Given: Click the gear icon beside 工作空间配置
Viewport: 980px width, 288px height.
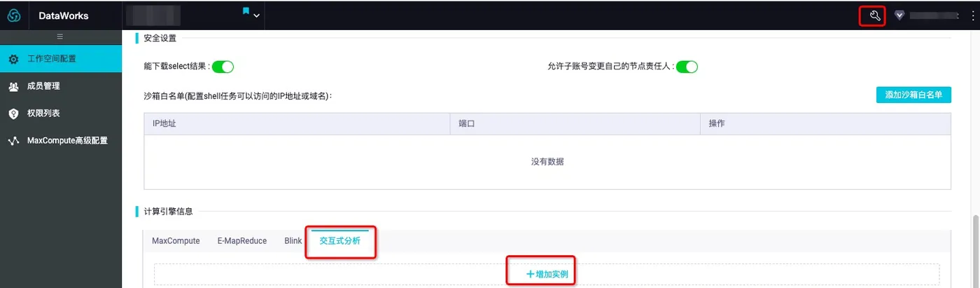Looking at the screenshot, I should point(13,60).
